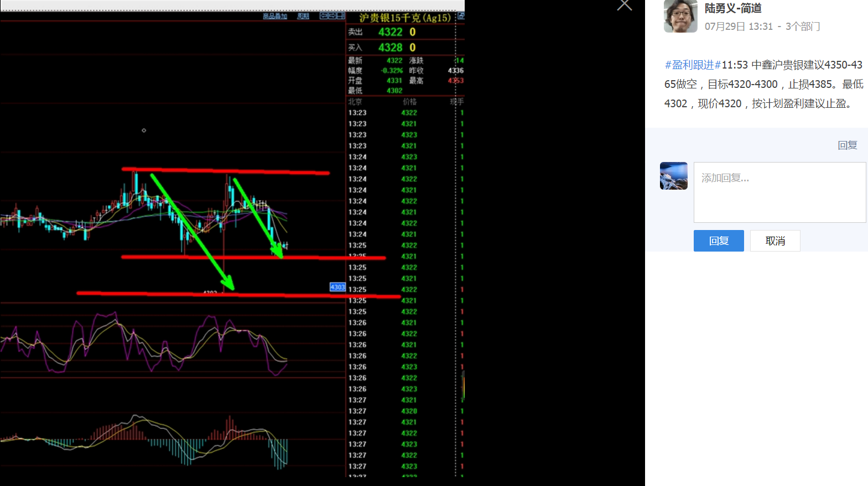This screenshot has height=486, width=868.
Task: Click the 沪贵银15千克(Ag15) contract title
Action: [x=405, y=18]
